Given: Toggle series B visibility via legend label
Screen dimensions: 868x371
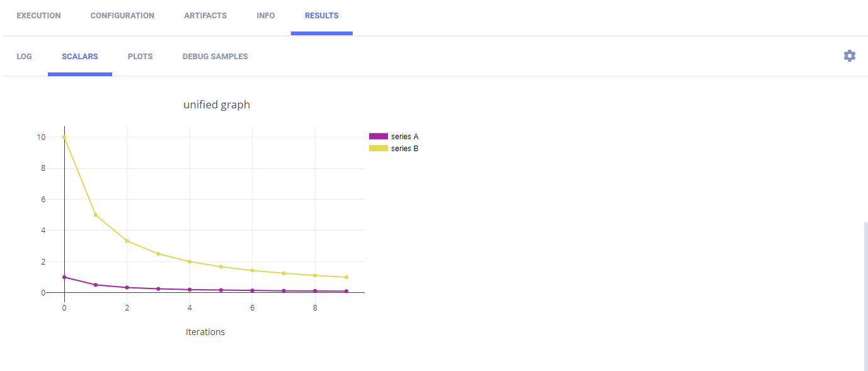Looking at the screenshot, I should pyautogui.click(x=404, y=149).
